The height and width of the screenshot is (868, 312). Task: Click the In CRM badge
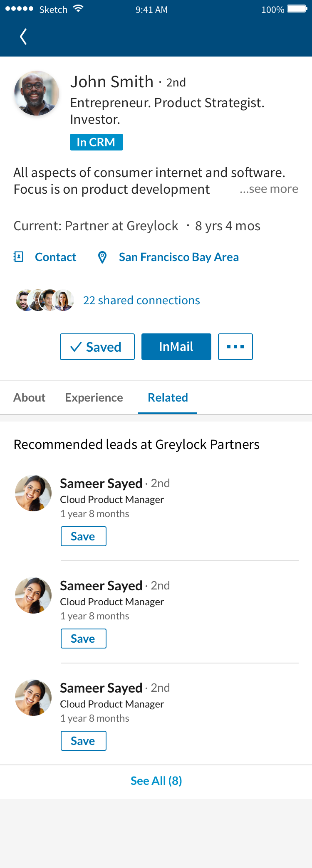click(x=97, y=142)
